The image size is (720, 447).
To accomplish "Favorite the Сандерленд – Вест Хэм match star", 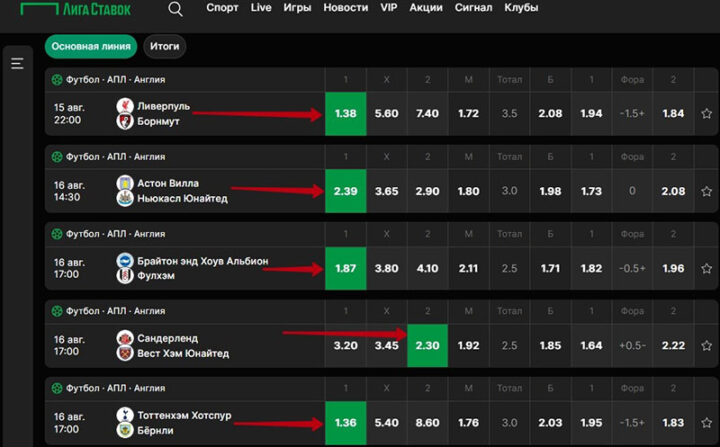I will click(x=706, y=345).
